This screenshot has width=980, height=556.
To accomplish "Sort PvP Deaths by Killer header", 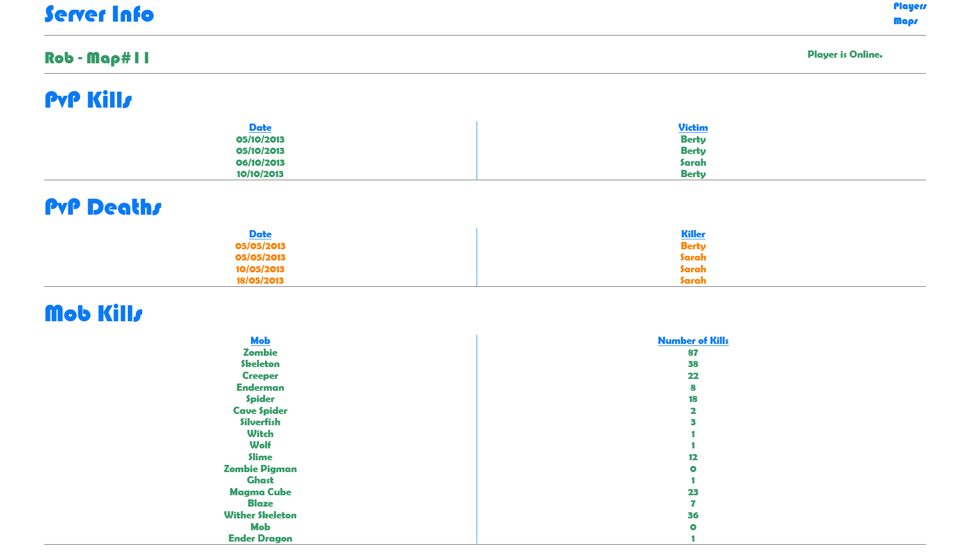I will [x=693, y=234].
